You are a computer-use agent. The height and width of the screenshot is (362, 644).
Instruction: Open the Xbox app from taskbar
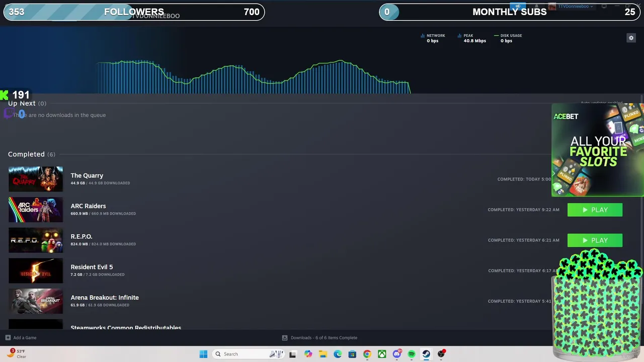tap(382, 354)
